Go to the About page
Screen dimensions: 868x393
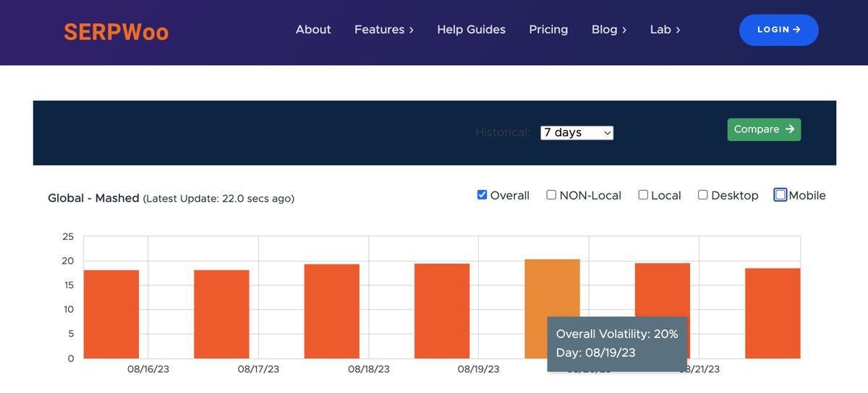[x=313, y=30]
